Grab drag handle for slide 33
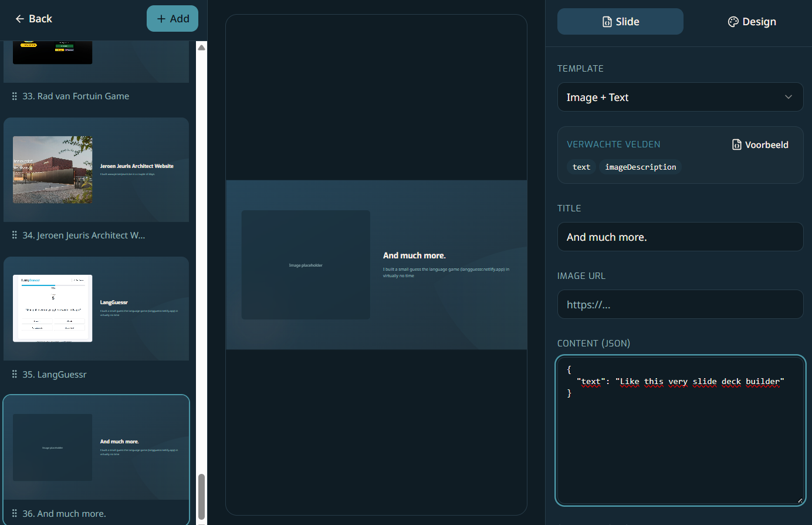Image resolution: width=812 pixels, height=525 pixels. coord(15,96)
